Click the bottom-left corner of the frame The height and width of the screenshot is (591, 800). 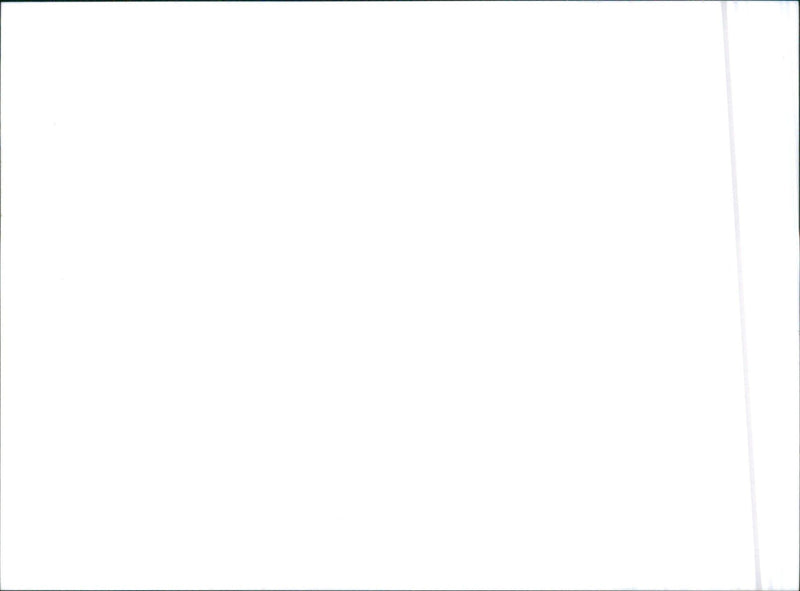pos(1,589)
